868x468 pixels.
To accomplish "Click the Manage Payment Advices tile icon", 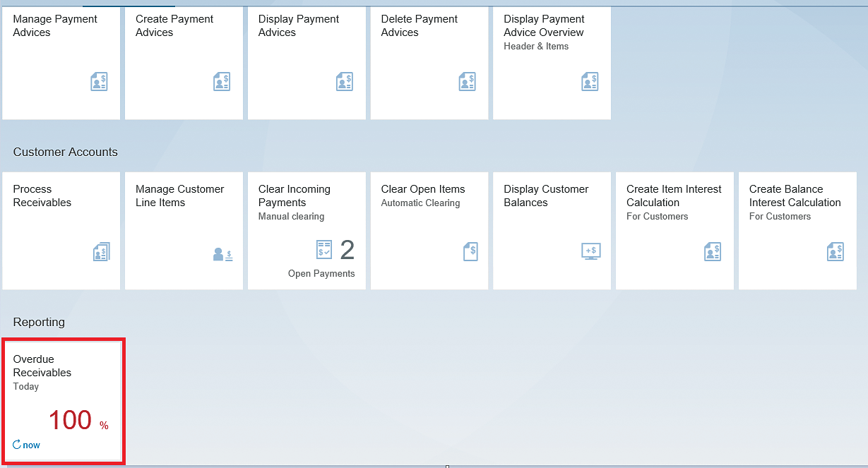I will pos(99,81).
